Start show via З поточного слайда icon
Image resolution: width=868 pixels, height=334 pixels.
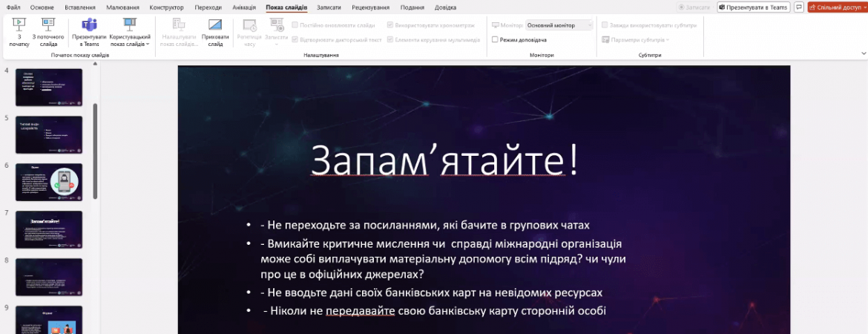click(48, 24)
